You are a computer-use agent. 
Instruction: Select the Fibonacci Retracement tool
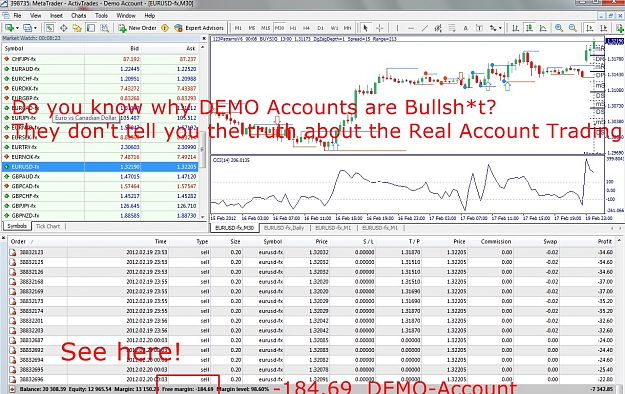tap(452, 28)
